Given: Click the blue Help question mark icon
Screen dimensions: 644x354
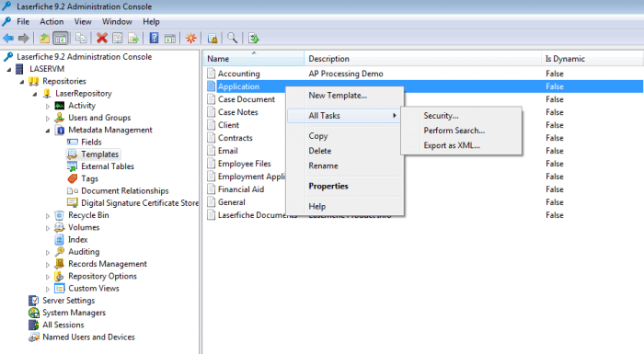Looking at the screenshot, I should click(154, 39).
